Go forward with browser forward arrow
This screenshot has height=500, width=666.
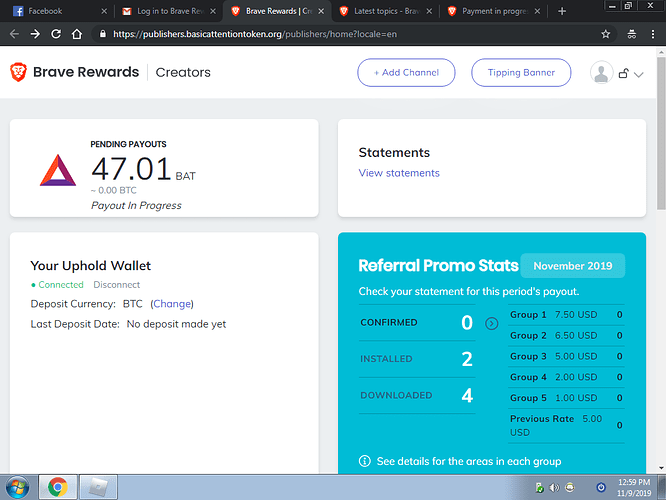(x=35, y=34)
